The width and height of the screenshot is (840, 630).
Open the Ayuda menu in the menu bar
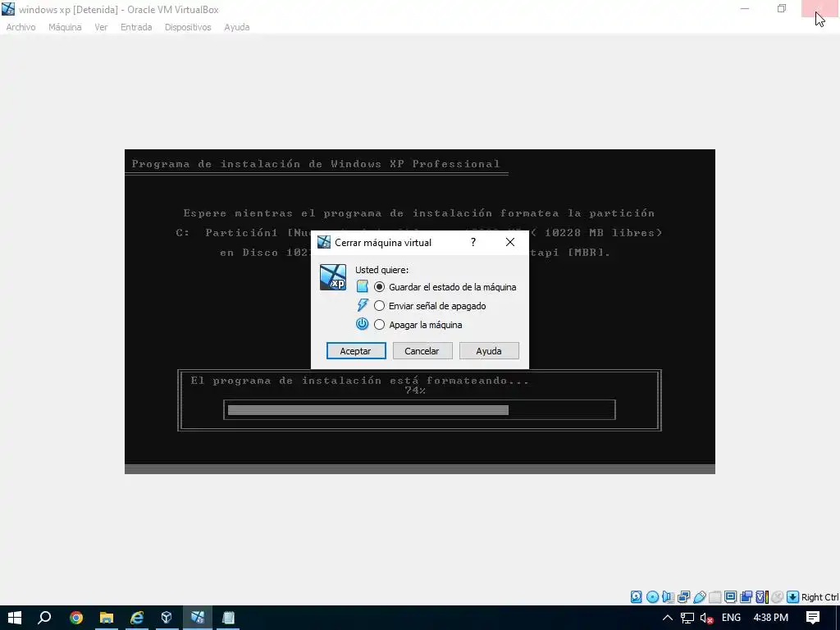coord(237,27)
